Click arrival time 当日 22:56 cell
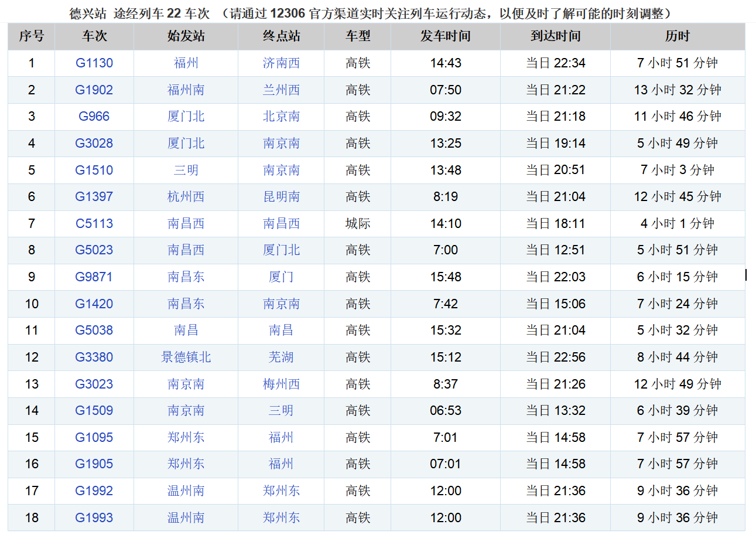 point(556,357)
